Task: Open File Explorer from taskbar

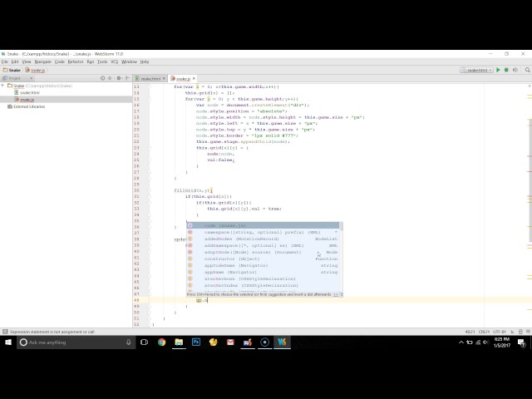Action: click(x=179, y=342)
